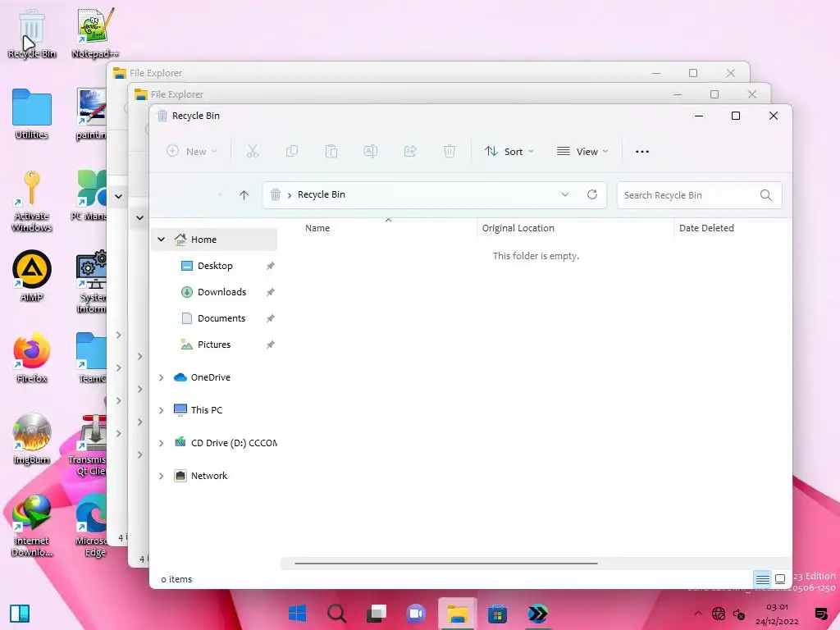
Task: Open the Chat camera icon in taskbar
Action: [x=416, y=613]
